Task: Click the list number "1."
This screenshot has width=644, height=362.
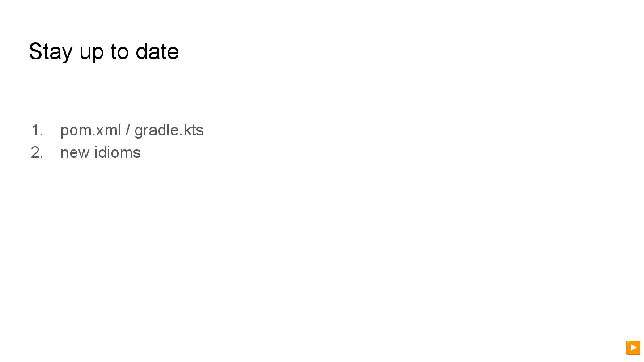Action: pyautogui.click(x=37, y=130)
